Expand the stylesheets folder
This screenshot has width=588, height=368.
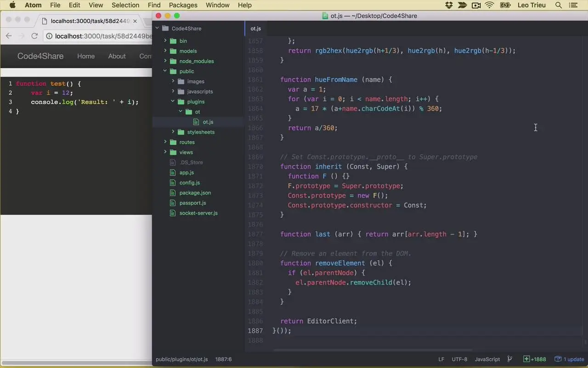click(x=173, y=132)
